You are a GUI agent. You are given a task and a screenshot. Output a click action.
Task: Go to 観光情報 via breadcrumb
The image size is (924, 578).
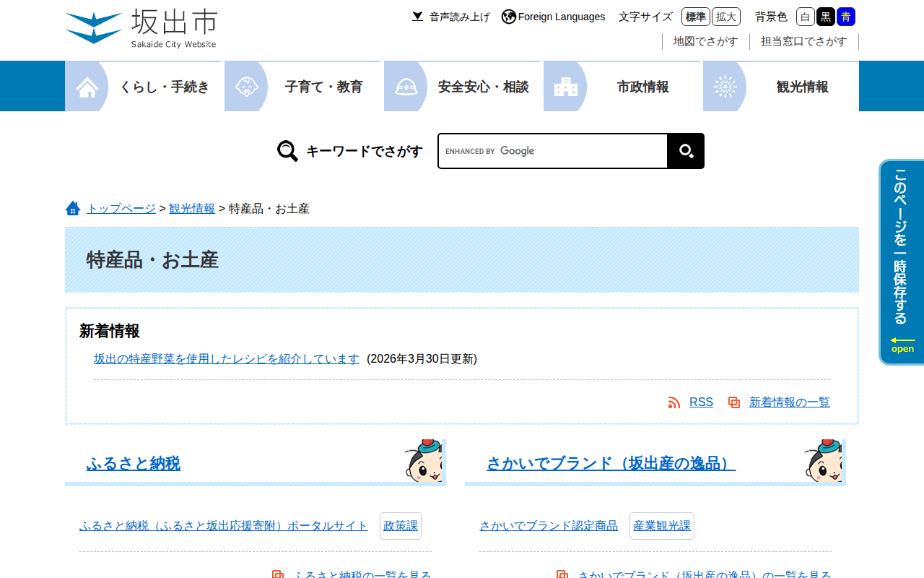192,209
